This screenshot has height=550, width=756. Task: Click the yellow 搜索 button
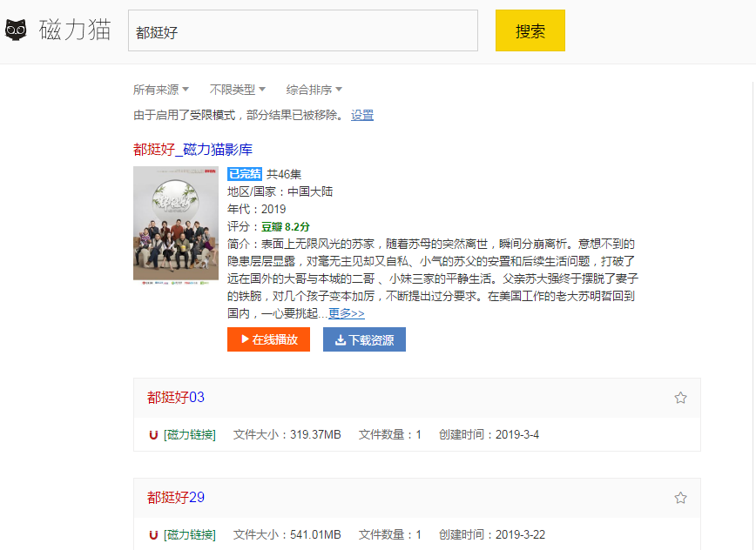click(x=530, y=30)
